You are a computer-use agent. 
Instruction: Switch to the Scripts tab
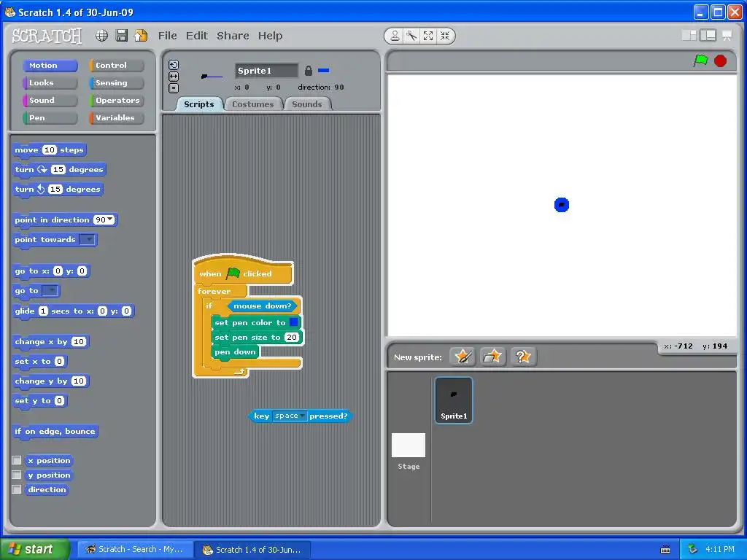(199, 104)
